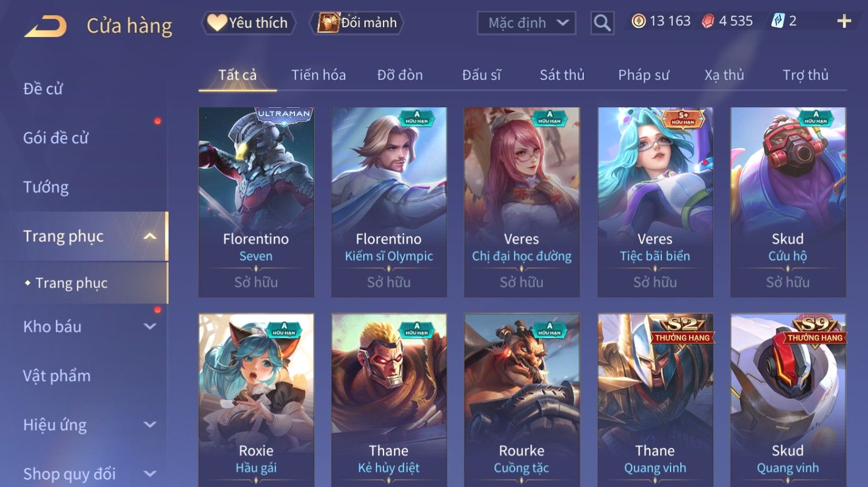Open Yêu thích favorites heart button

pyautogui.click(x=248, y=23)
